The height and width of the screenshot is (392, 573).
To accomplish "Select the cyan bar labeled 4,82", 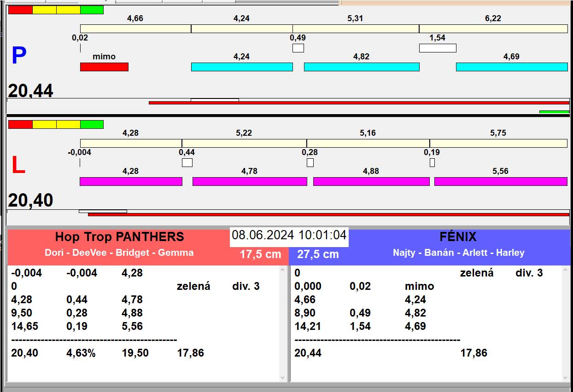I will click(x=362, y=67).
